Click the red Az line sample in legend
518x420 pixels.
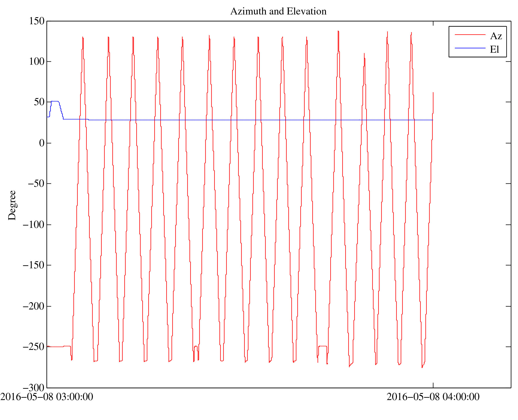click(x=470, y=35)
